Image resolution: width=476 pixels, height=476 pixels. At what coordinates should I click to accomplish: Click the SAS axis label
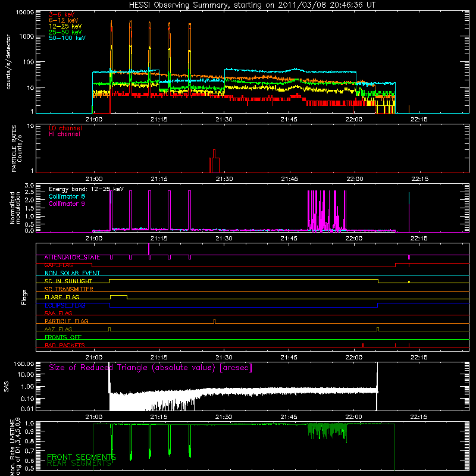[x=6, y=387]
